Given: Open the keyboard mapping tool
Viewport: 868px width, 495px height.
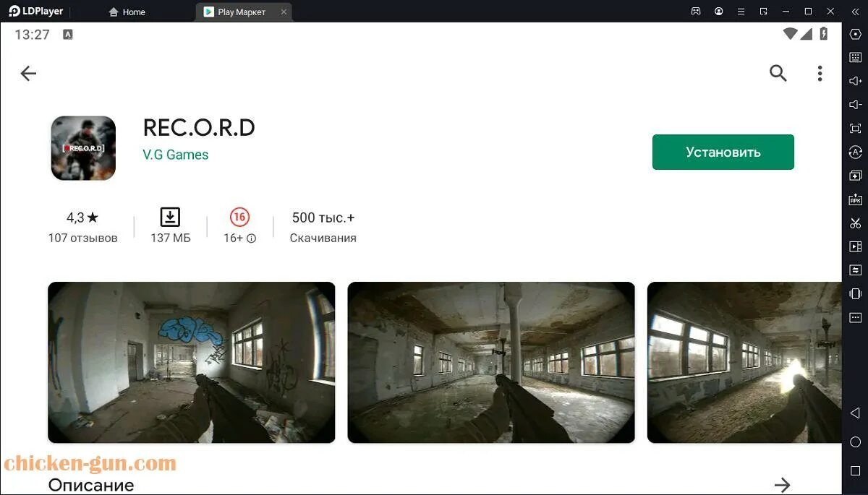Looking at the screenshot, I should point(855,58).
